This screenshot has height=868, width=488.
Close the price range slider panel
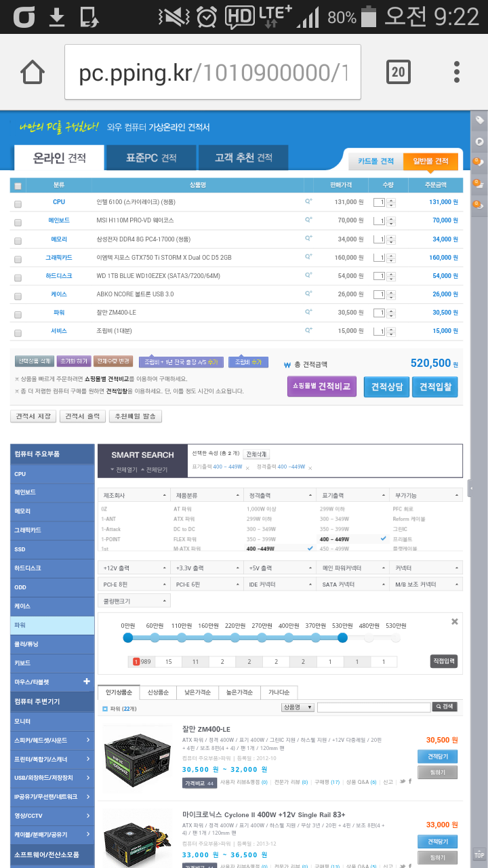[x=455, y=621]
